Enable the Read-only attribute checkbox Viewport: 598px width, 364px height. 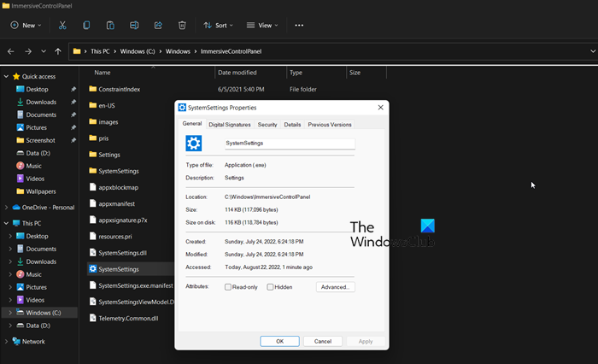point(228,287)
